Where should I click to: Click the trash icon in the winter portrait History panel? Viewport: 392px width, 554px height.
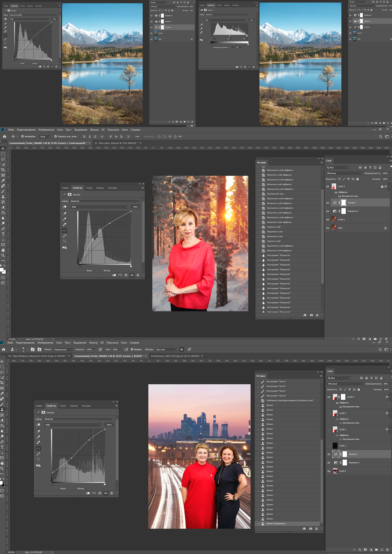pyautogui.click(x=317, y=315)
